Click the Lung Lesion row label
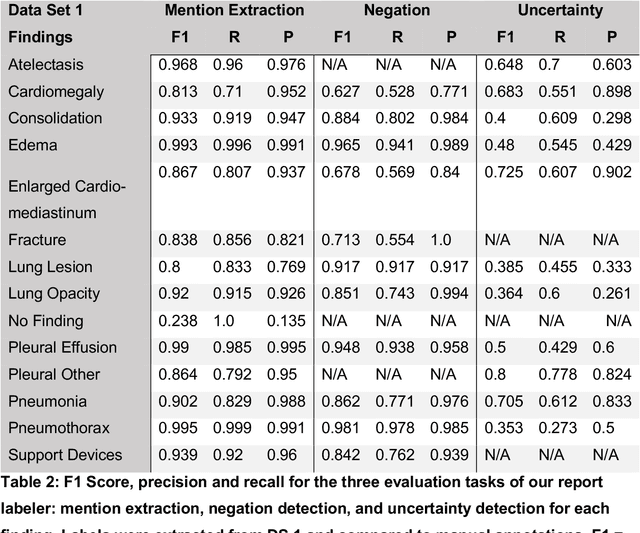The width and height of the screenshot is (640, 533). click(50, 267)
